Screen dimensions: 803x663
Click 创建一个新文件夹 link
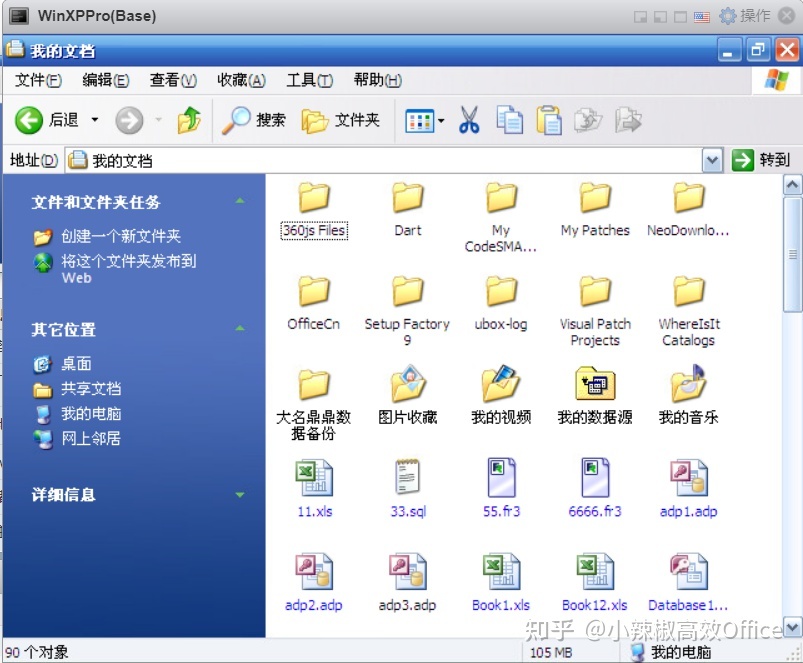point(120,237)
